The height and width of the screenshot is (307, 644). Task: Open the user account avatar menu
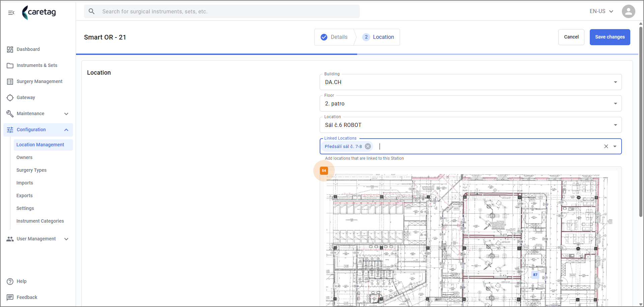point(628,11)
